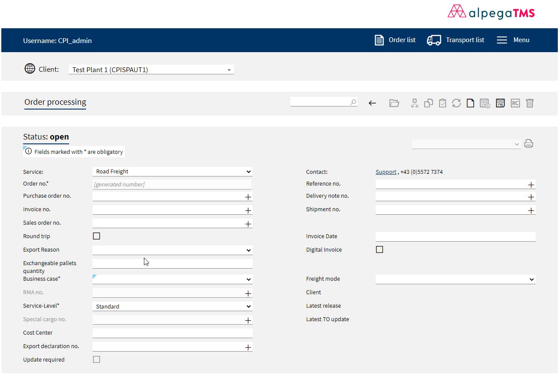Screen dimensions: 560x392
Task: Open the Client selector showing Test Plant 1
Action: pos(151,70)
